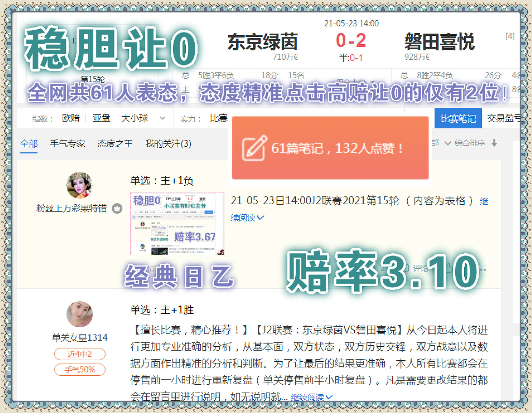Image resolution: width=532 pixels, height=413 pixels.
Task: Open user name 单关女皇1314
Action: tap(80, 337)
